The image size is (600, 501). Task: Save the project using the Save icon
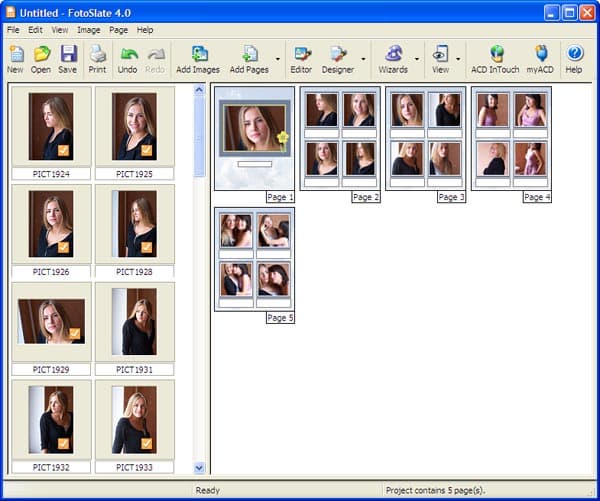tap(68, 59)
